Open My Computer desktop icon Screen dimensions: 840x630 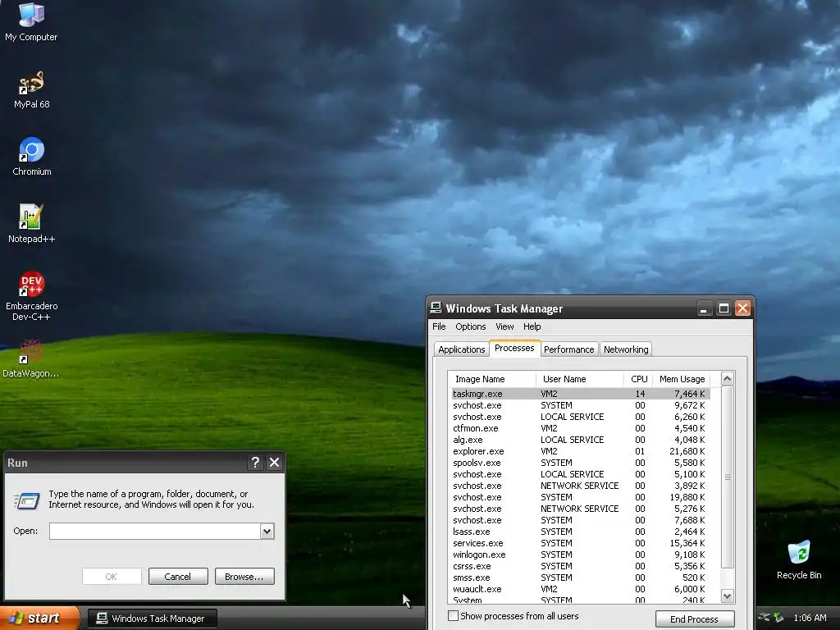(x=31, y=21)
